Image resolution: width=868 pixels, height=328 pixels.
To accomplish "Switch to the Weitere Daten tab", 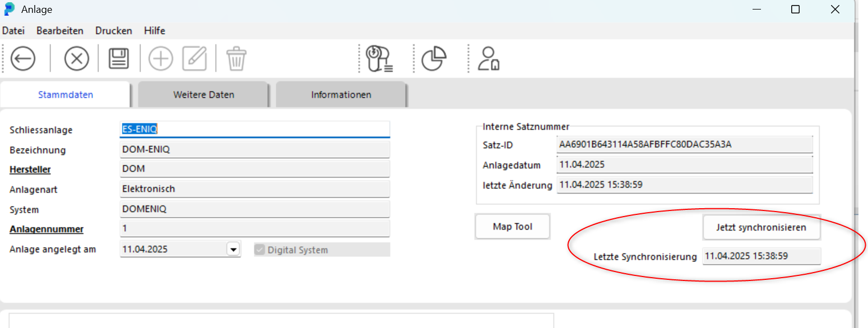I will point(203,95).
